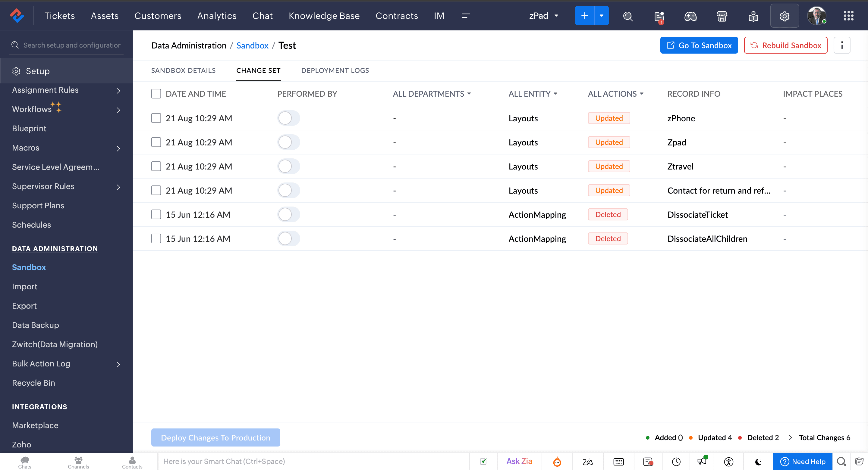This screenshot has width=868, height=470.
Task: Open the gamification gamepad icon
Action: point(690,16)
